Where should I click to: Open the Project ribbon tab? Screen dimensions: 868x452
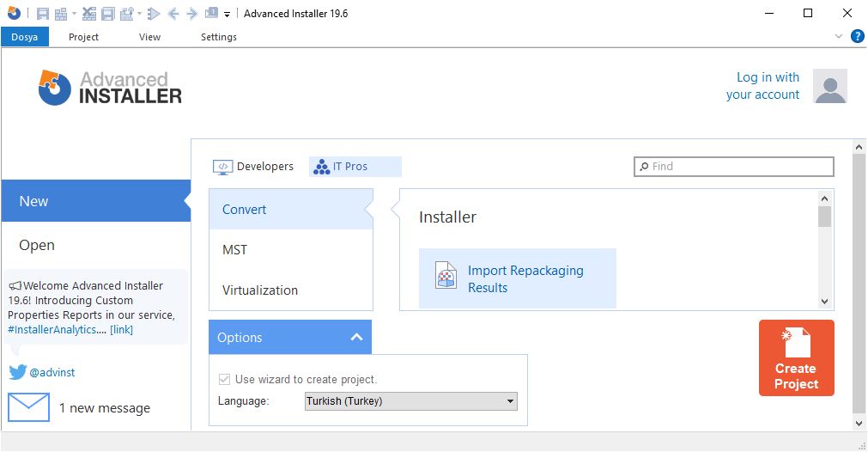point(83,37)
